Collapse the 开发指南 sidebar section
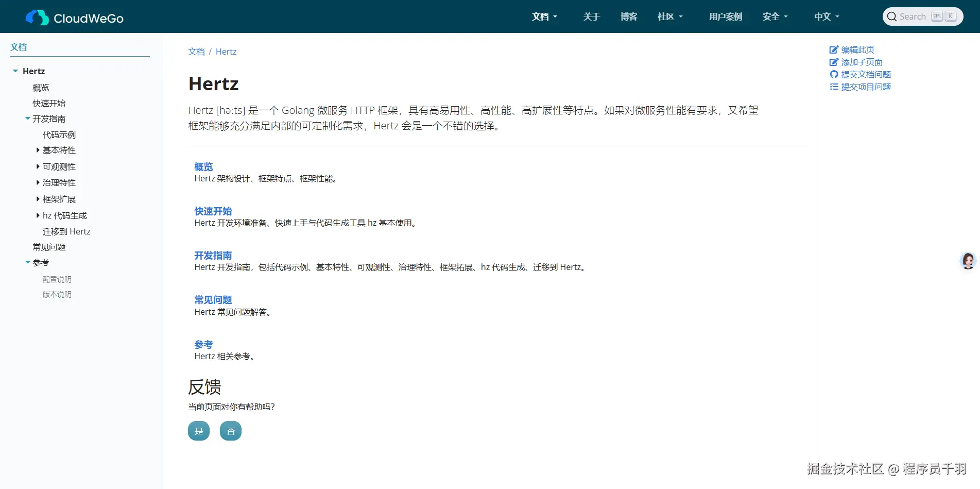 [x=28, y=119]
